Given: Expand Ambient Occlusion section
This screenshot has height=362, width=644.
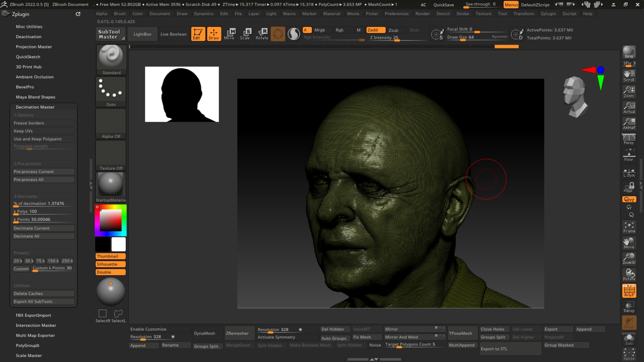Looking at the screenshot, I should point(35,77).
